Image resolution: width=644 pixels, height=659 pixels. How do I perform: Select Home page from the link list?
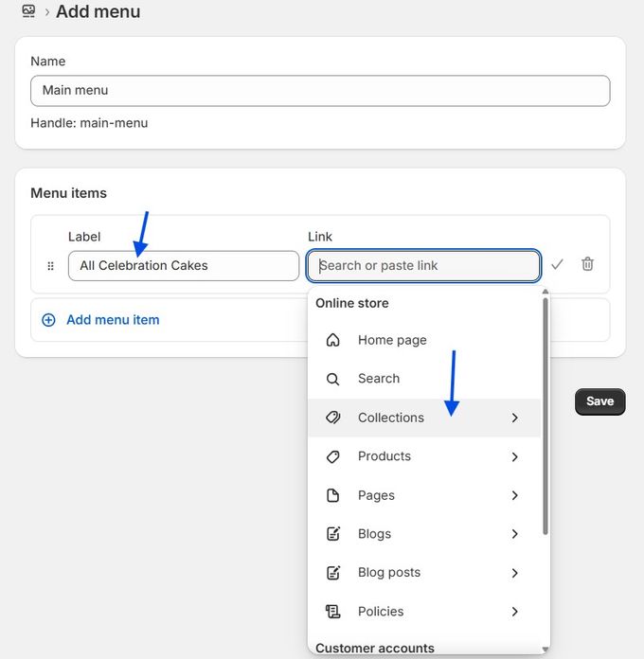click(424, 340)
